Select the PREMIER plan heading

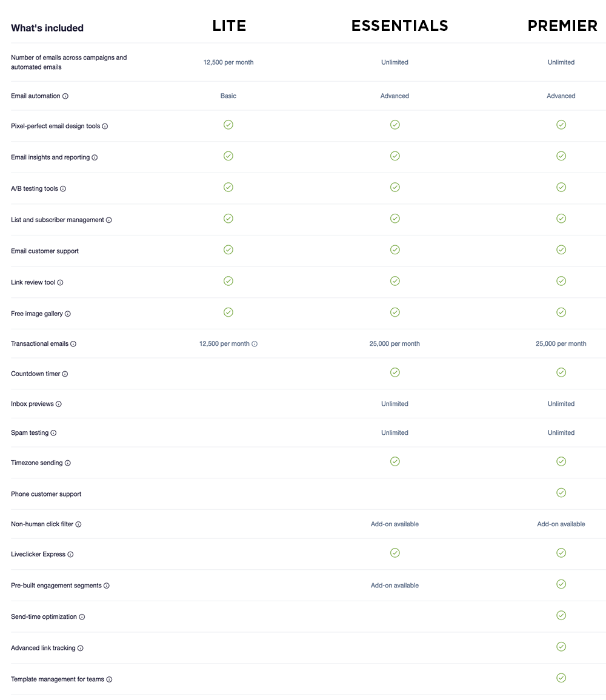[x=562, y=26]
